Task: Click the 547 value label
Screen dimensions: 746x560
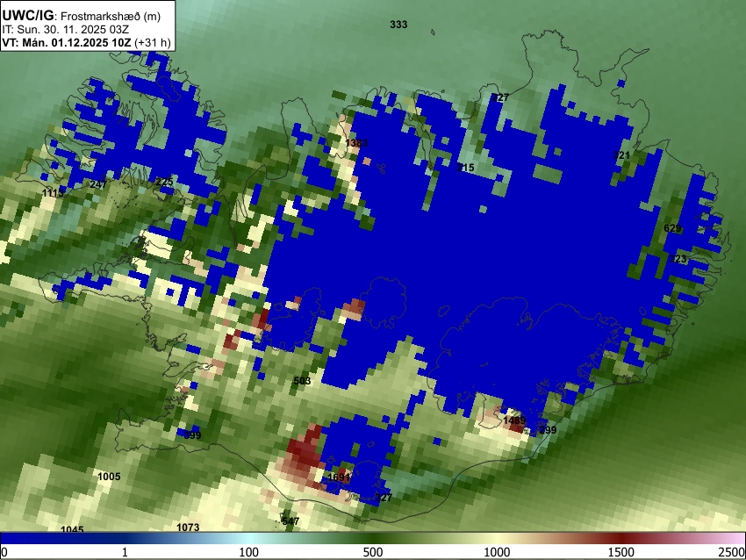Action: [291, 521]
